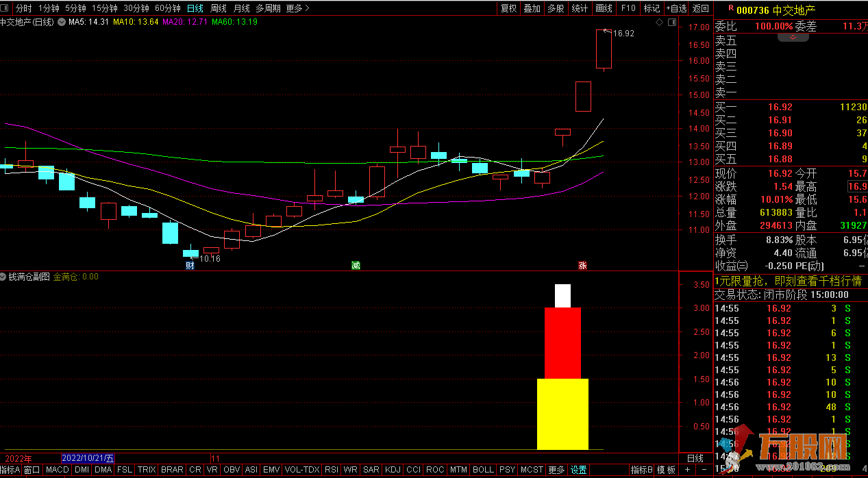The image size is (868, 478).
Task: Switch to the 分时 chart
Action: [23, 8]
